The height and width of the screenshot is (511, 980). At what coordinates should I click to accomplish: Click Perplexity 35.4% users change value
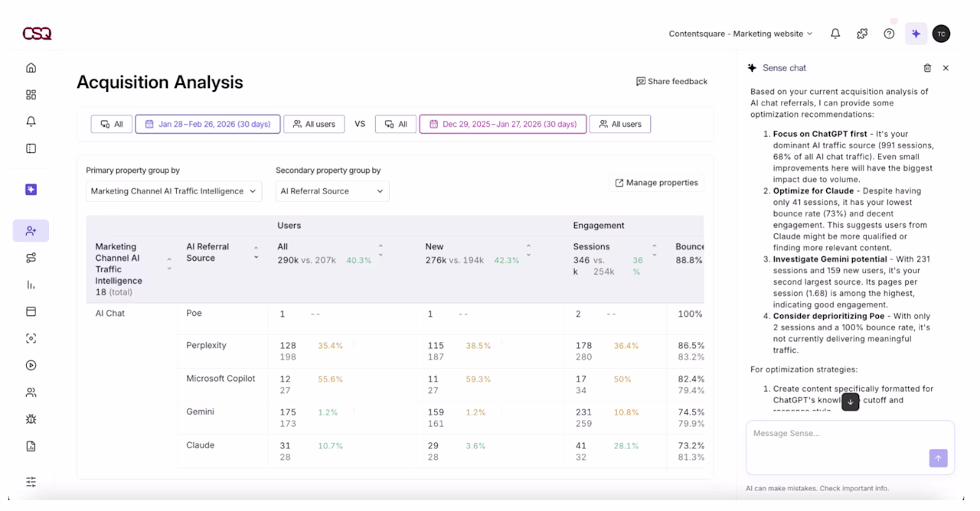pos(330,346)
